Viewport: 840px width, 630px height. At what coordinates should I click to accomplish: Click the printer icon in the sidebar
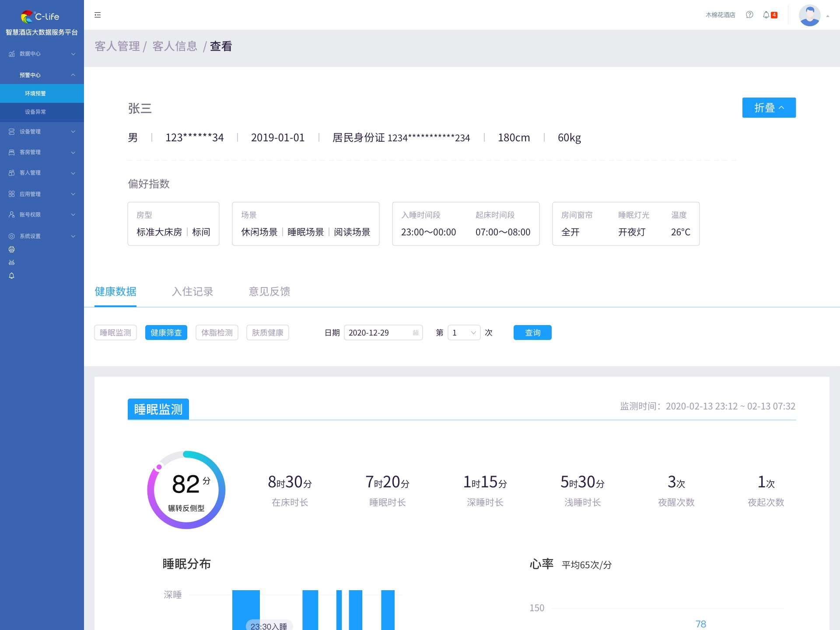click(x=12, y=249)
